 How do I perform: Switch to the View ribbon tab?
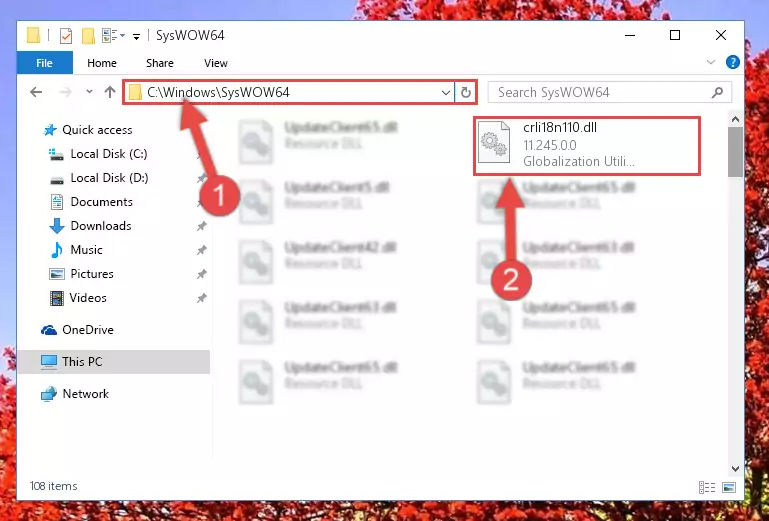coord(216,63)
